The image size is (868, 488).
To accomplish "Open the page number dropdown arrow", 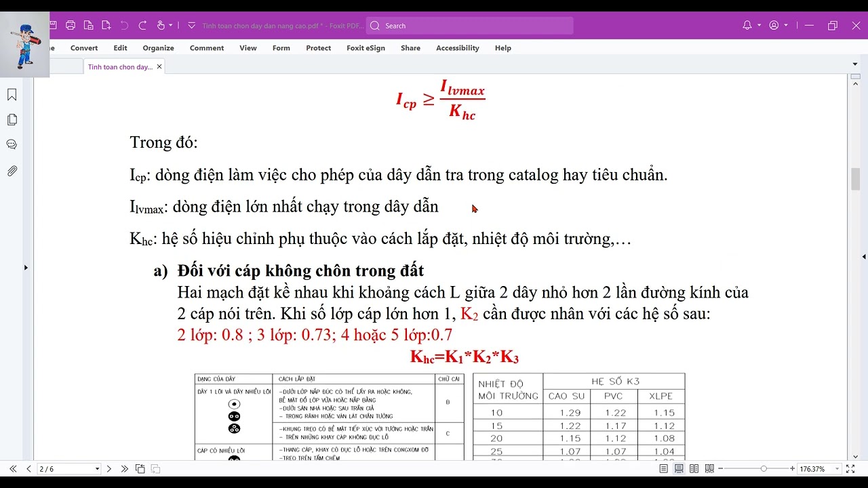I will [x=97, y=469].
